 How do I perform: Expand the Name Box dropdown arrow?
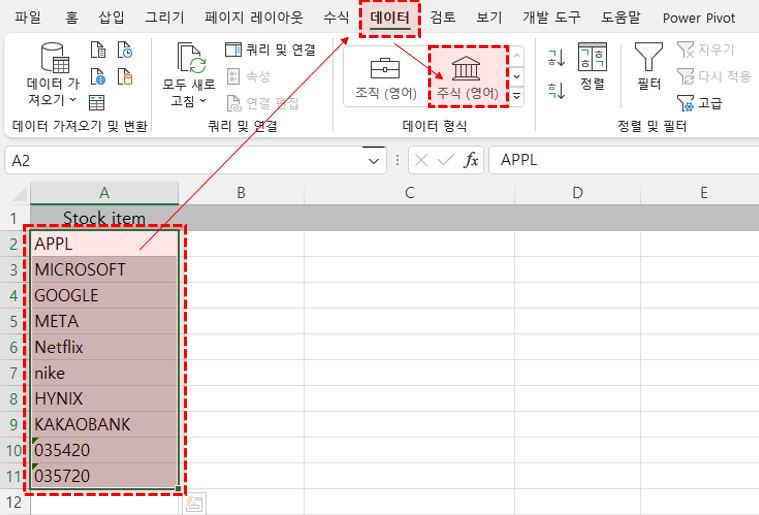374,160
